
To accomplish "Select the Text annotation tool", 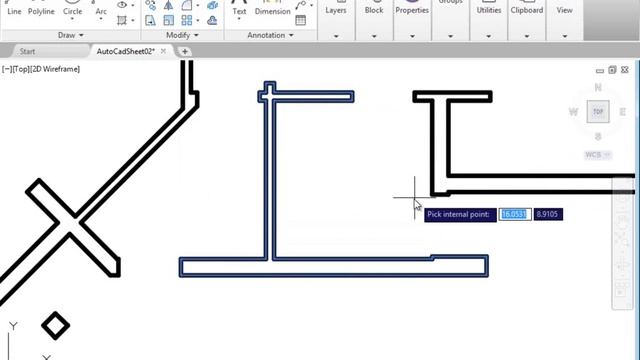I will click(239, 8).
